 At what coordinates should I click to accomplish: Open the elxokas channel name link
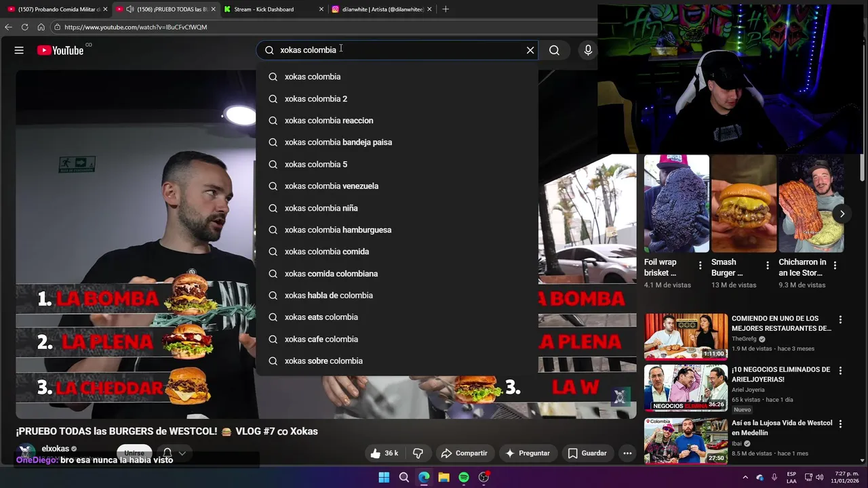[x=56, y=449]
